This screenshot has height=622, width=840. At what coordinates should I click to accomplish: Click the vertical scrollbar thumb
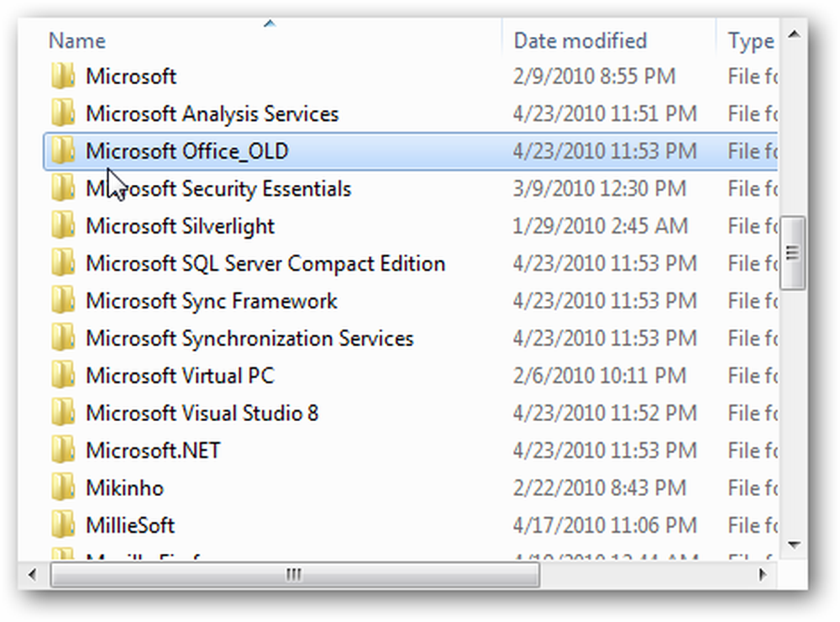tap(793, 252)
